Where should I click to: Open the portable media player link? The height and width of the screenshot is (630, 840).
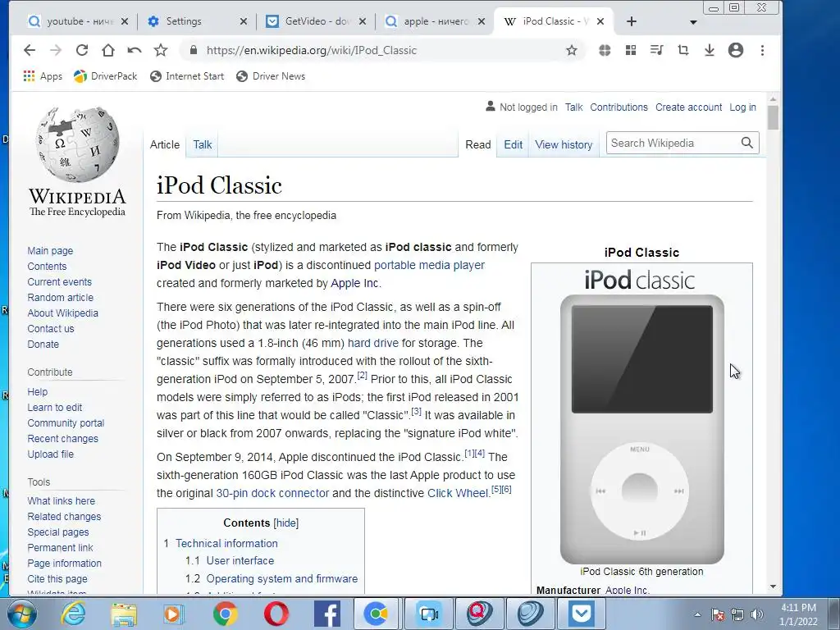(x=429, y=265)
